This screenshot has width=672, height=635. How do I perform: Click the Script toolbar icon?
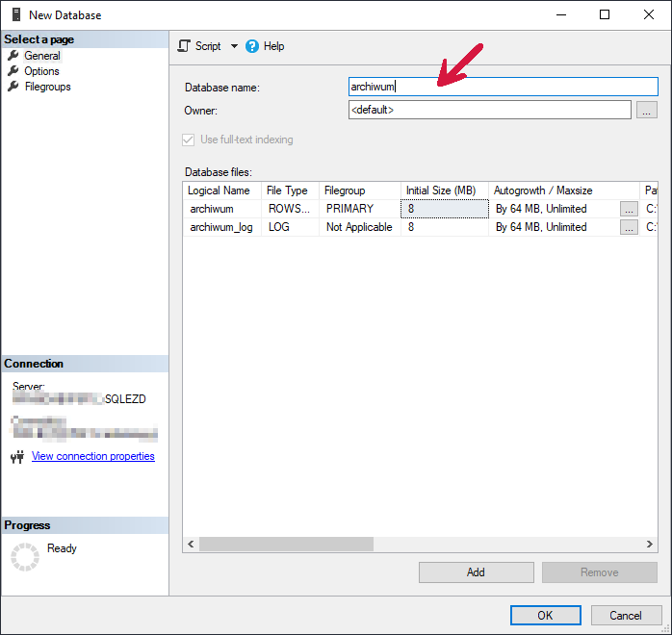(x=185, y=46)
